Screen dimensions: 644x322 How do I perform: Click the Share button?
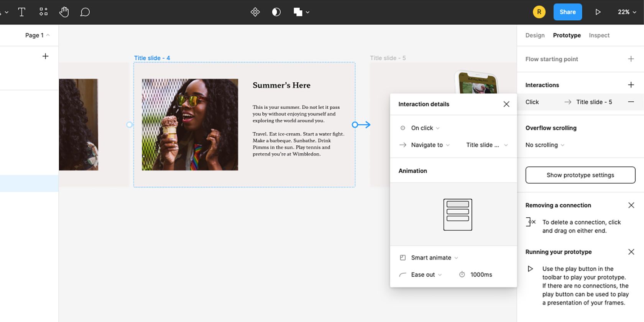pos(567,12)
